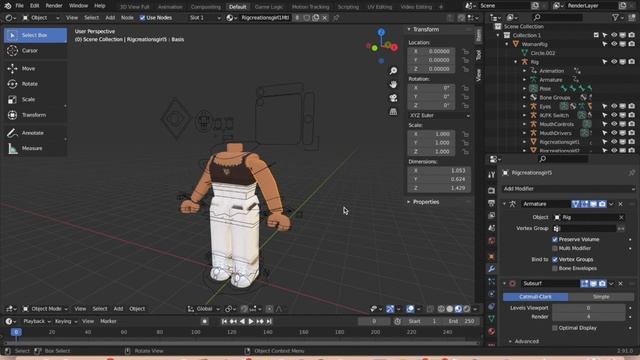Screen dimensions: 640x360
Task: Hide WomanRig with eye icon
Action: 614,44
